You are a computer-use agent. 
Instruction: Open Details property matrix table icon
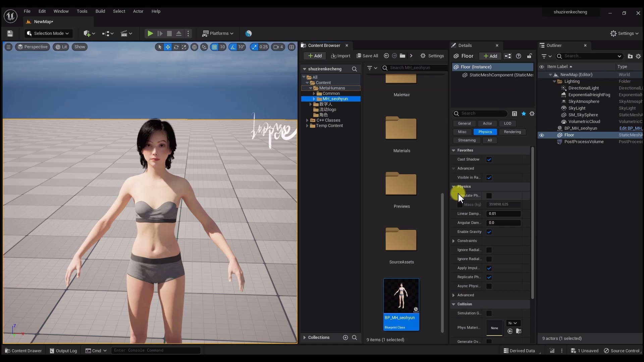515,114
